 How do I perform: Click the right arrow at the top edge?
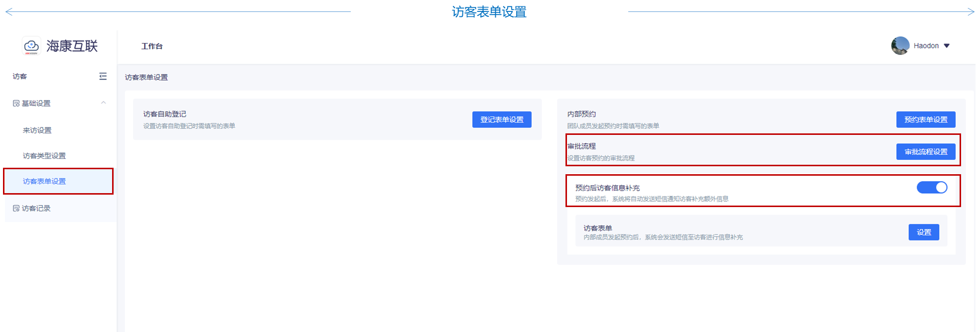point(971,11)
